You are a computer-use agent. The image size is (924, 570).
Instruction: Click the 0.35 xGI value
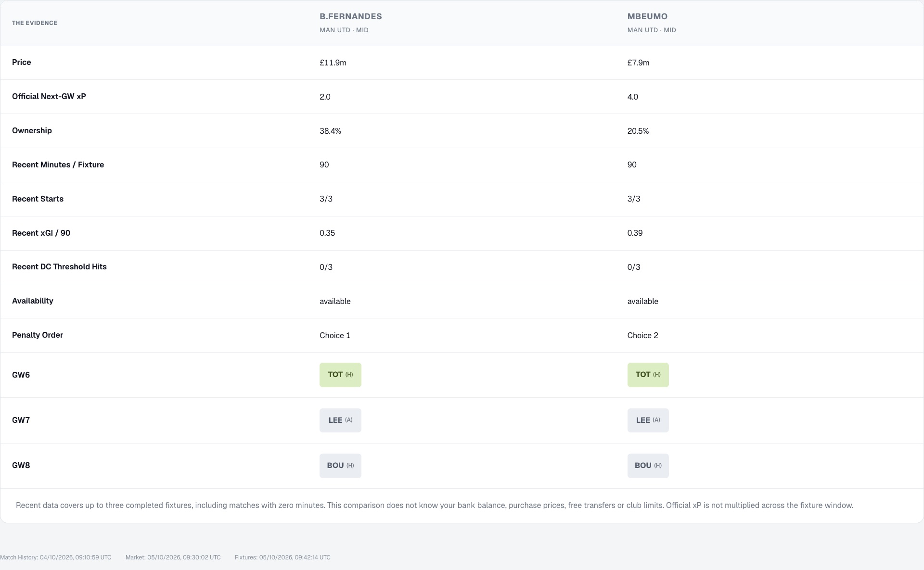click(x=327, y=233)
